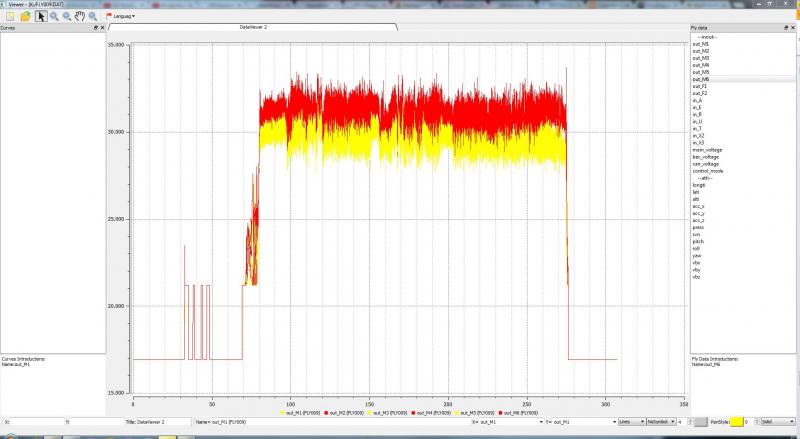Click the New file toolbar icon
Image resolution: width=800 pixels, height=439 pixels.
pyautogui.click(x=10, y=16)
